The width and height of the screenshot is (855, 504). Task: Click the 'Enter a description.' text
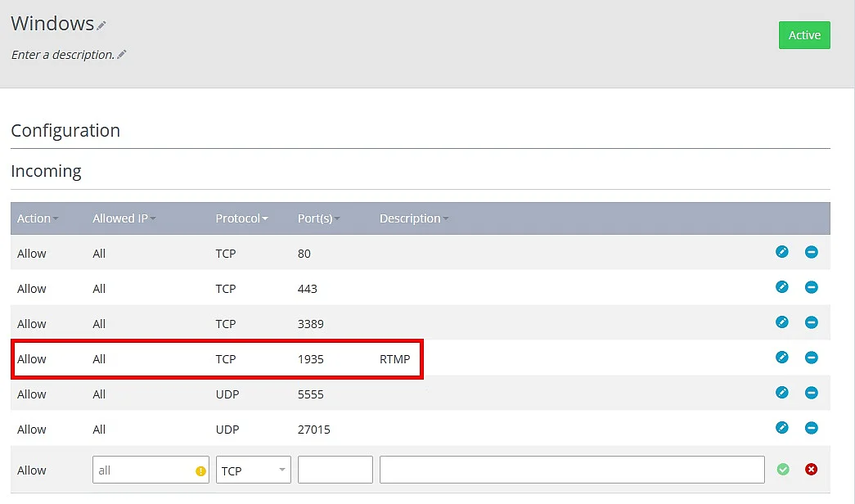tap(63, 55)
